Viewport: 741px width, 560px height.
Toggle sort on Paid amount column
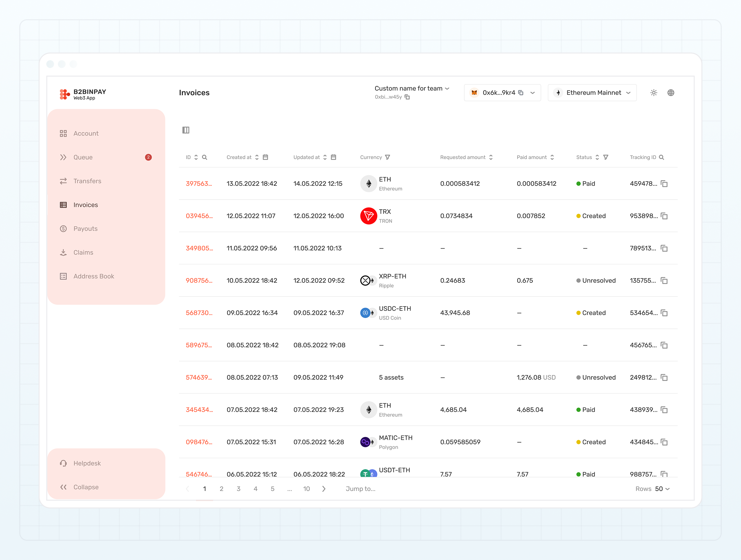(552, 157)
